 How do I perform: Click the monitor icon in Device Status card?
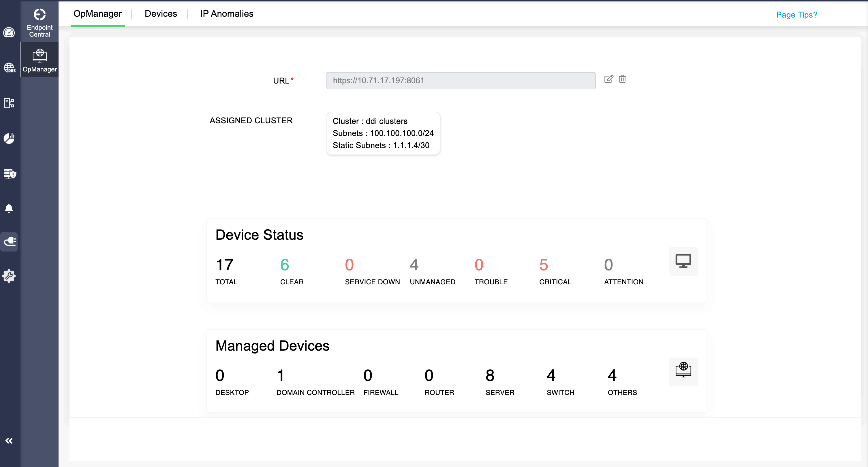(x=683, y=261)
